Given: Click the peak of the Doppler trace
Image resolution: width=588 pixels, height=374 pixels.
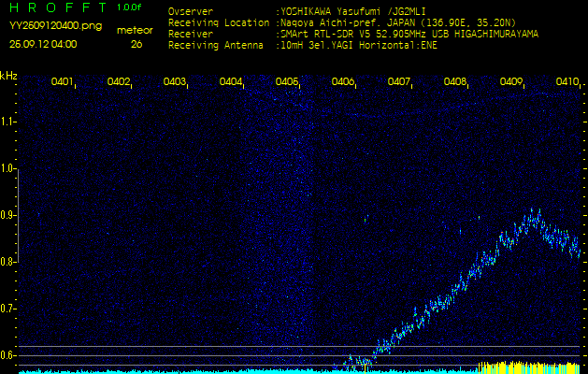Looking at the screenshot, I should [535, 216].
